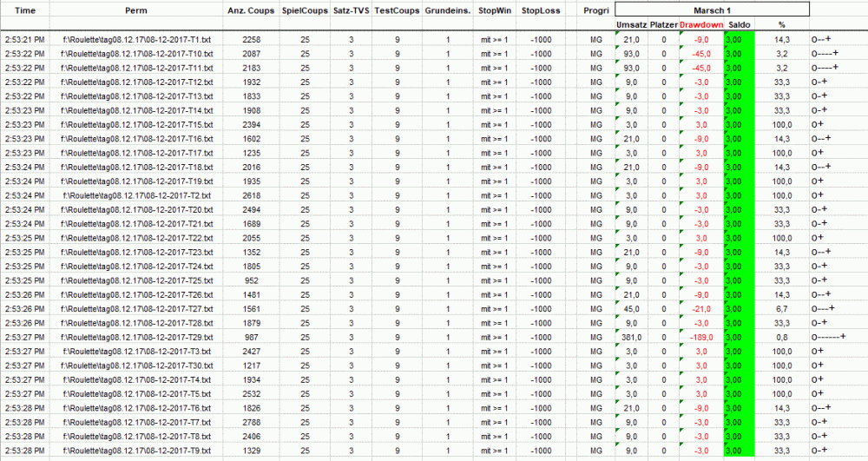
Task: Select the time cell 2:53:21 PM
Action: (25, 40)
